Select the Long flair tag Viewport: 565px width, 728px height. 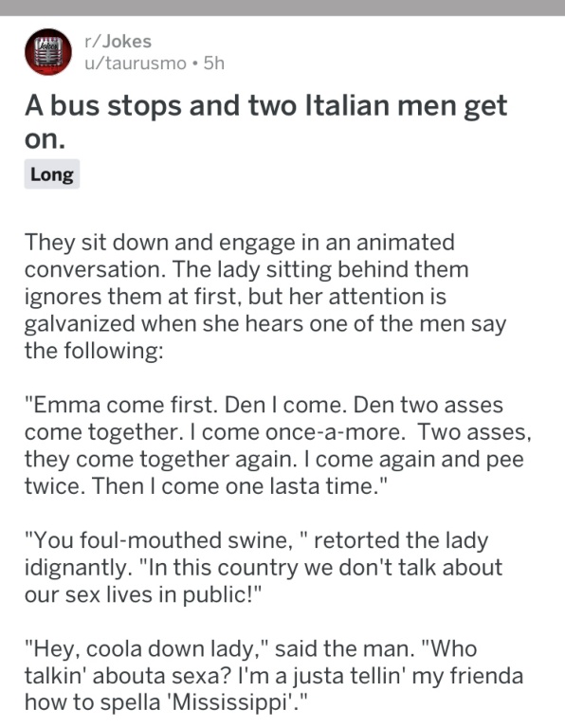point(52,174)
